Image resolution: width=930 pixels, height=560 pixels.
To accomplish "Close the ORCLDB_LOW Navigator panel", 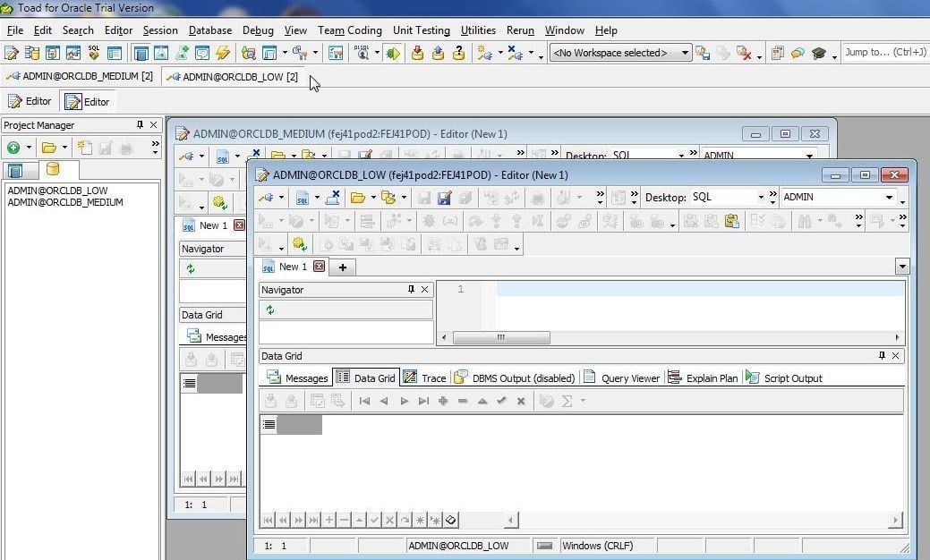I will click(x=424, y=289).
